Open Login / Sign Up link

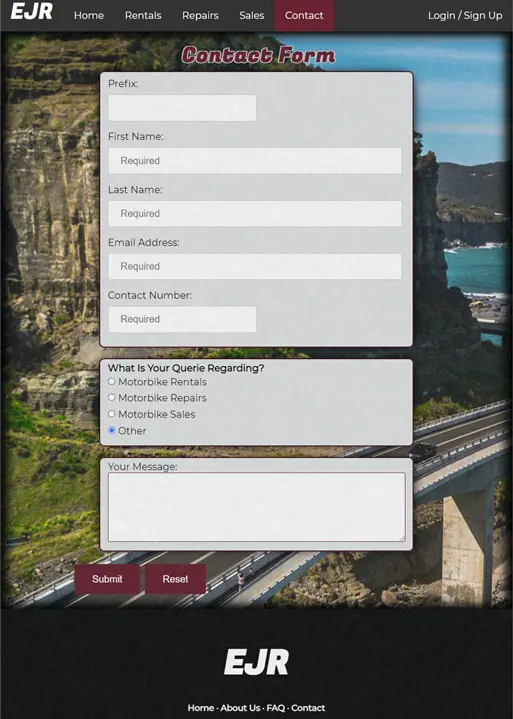point(465,15)
